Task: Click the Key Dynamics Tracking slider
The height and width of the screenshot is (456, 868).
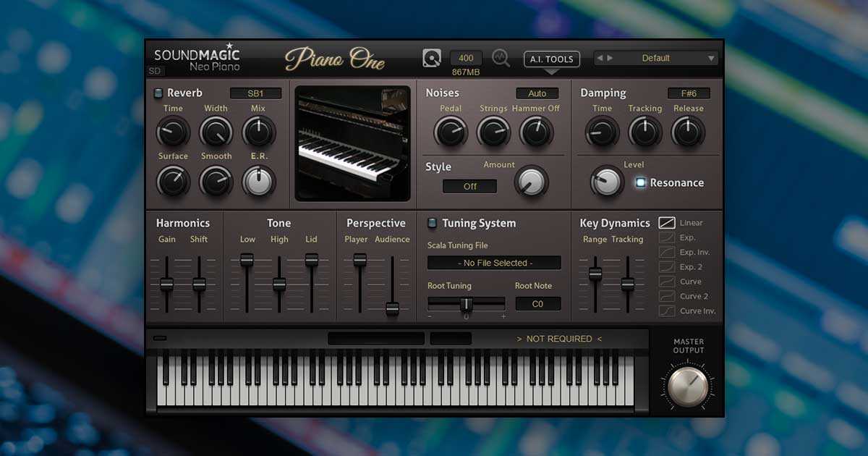Action: pyautogui.click(x=628, y=284)
